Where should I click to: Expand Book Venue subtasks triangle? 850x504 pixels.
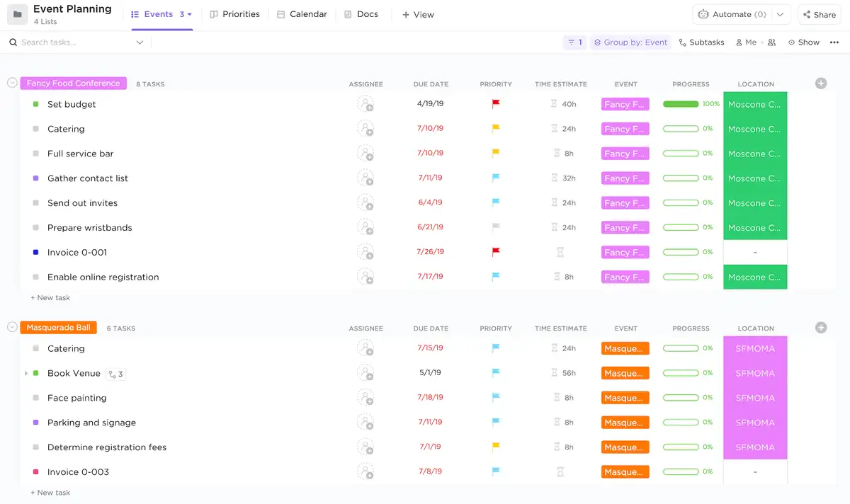(x=26, y=373)
